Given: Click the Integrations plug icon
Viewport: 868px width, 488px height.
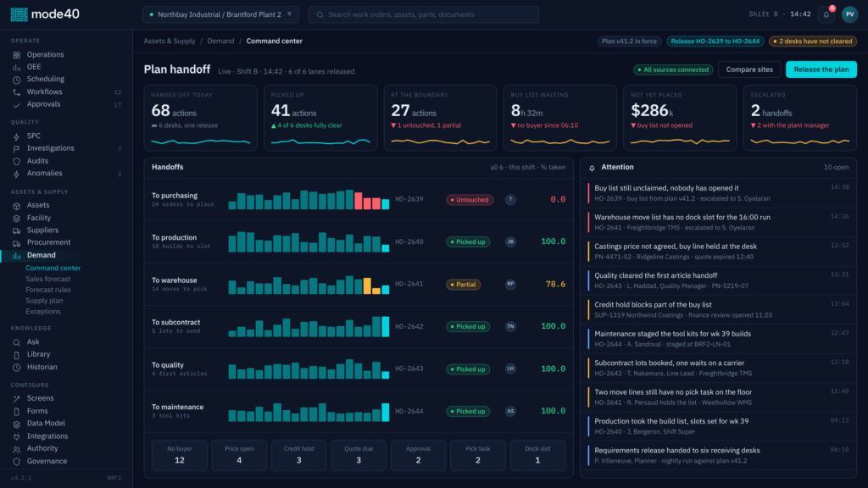Looking at the screenshot, I should (17, 436).
